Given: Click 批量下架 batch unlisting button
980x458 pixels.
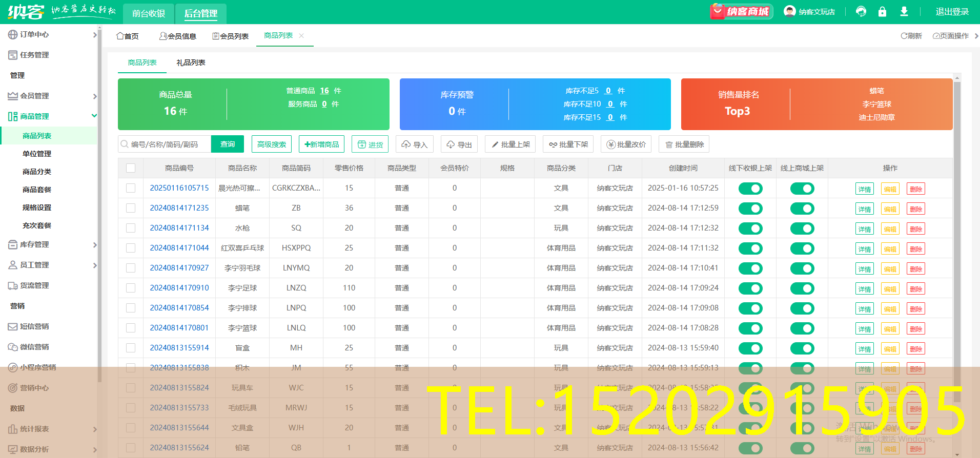Looking at the screenshot, I should [x=568, y=144].
